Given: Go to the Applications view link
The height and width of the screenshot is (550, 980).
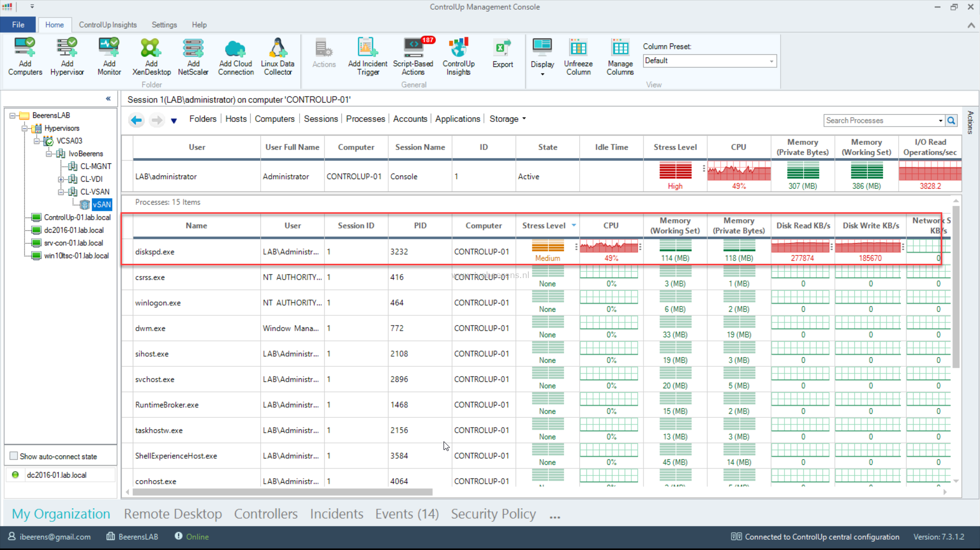Looking at the screenshot, I should (x=457, y=119).
